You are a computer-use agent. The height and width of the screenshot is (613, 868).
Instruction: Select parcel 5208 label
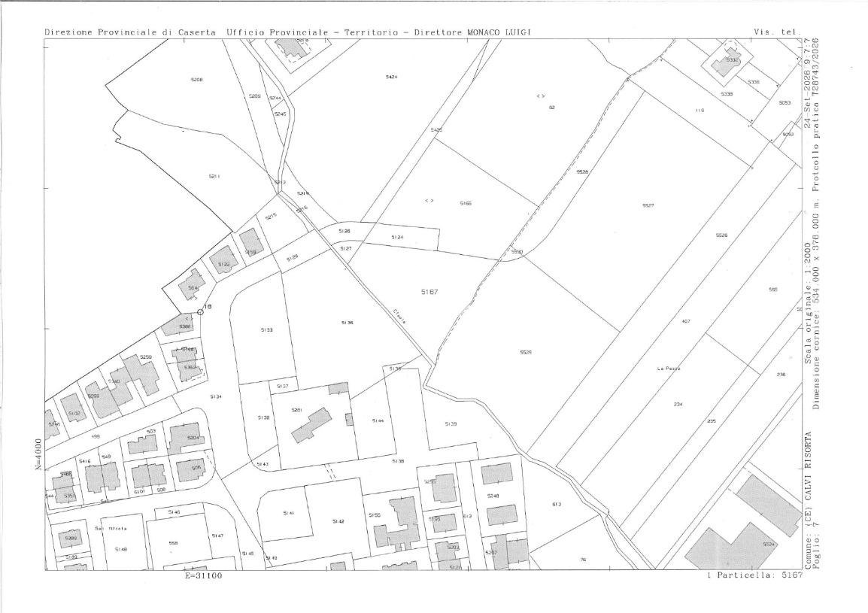point(196,80)
